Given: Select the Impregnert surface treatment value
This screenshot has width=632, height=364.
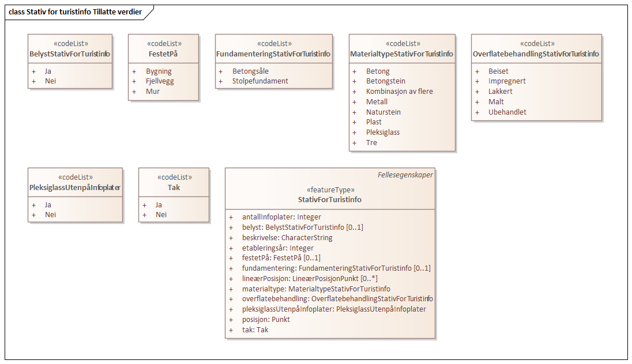Looking at the screenshot, I should 507,81.
